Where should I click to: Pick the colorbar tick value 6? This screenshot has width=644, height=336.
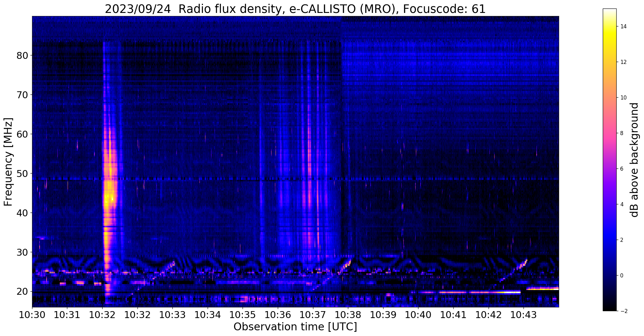point(622,169)
